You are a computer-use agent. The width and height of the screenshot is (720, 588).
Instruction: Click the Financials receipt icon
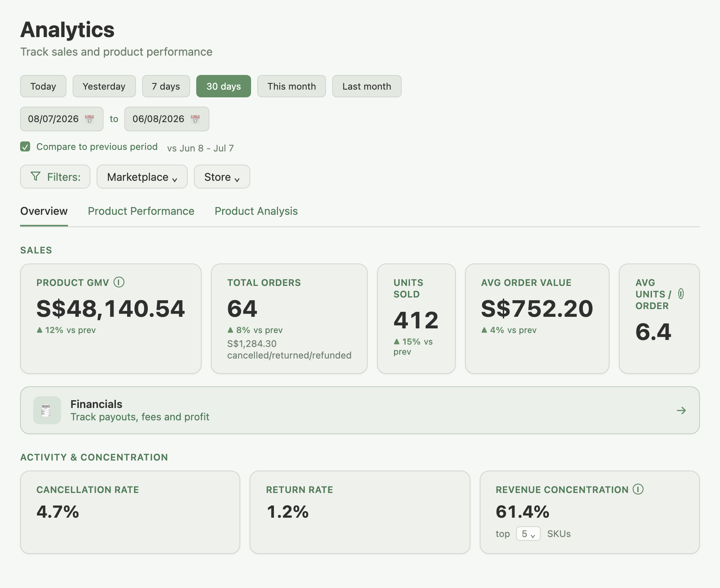coord(47,410)
